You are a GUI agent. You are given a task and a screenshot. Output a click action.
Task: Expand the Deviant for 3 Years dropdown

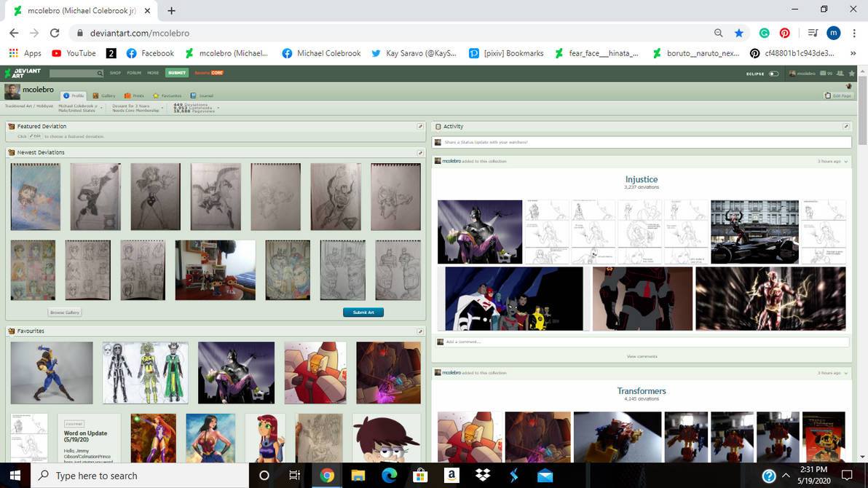[162, 108]
